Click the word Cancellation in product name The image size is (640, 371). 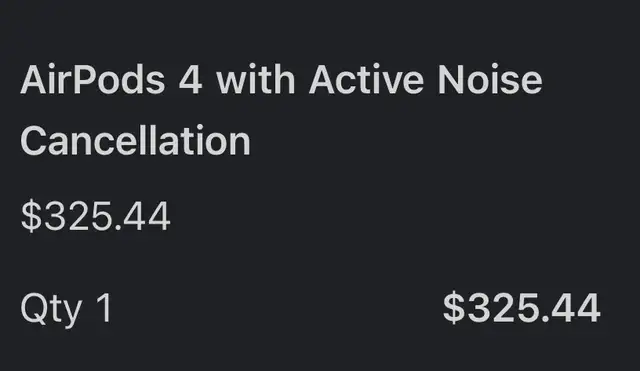pos(135,141)
